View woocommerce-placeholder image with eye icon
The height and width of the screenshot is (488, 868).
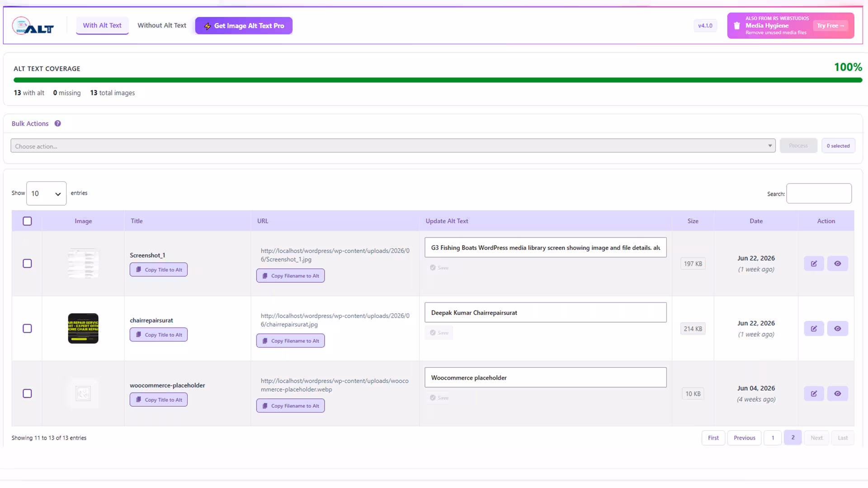pos(837,394)
